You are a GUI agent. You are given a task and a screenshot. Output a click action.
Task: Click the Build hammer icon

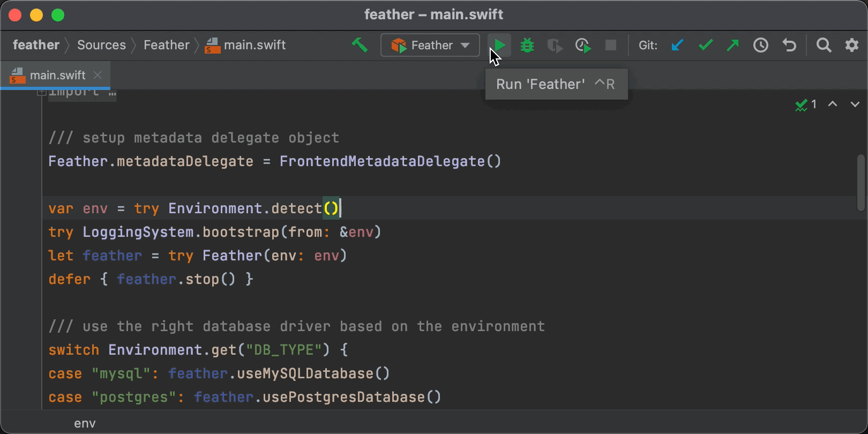(360, 45)
